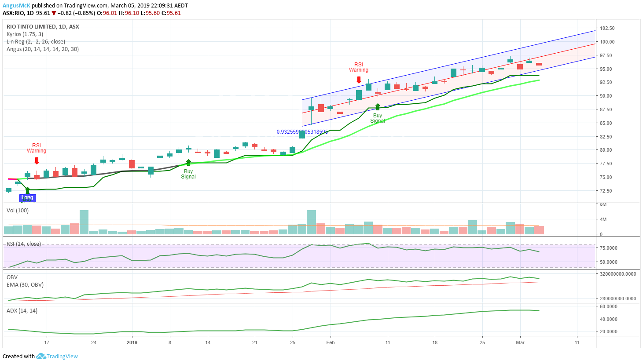The height and width of the screenshot is (364, 643).
Task: Click the green Buy Signal arrow near February 11
Action: click(378, 107)
